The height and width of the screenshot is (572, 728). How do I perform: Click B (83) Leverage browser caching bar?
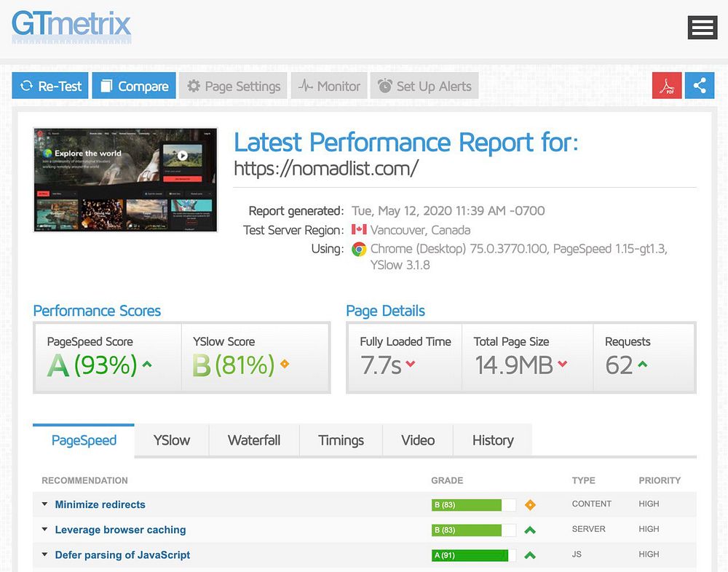(474, 530)
